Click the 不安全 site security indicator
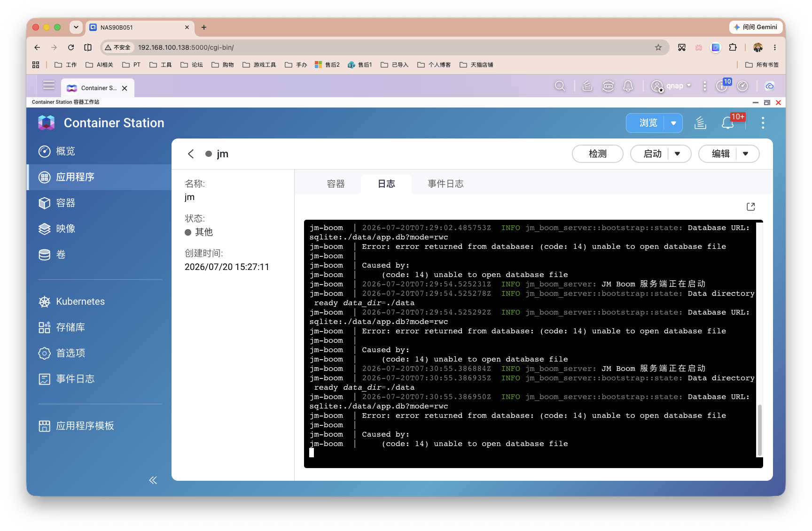Screen dimensions: 812x531 tap(118, 47)
